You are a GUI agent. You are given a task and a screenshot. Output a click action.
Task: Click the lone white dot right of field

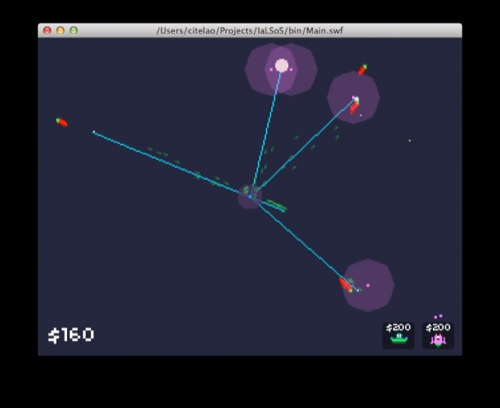pyautogui.click(x=410, y=141)
